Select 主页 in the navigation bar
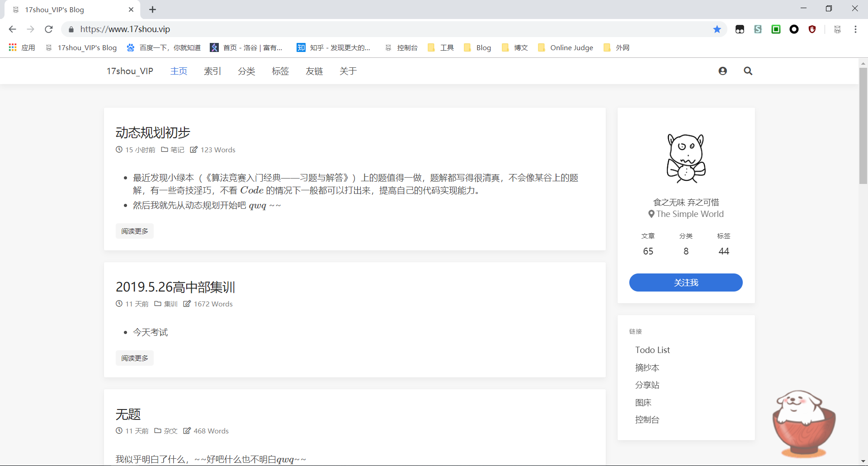Viewport: 868px width, 466px height. click(x=179, y=71)
